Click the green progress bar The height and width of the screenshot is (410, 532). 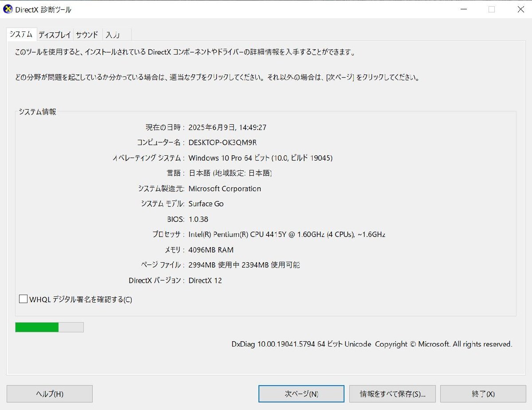click(x=49, y=327)
